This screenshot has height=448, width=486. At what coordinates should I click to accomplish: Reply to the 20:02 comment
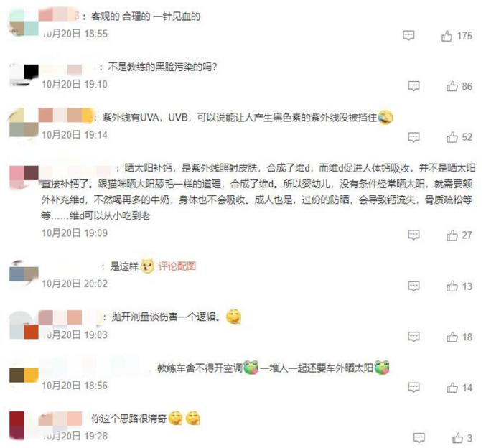click(x=413, y=286)
